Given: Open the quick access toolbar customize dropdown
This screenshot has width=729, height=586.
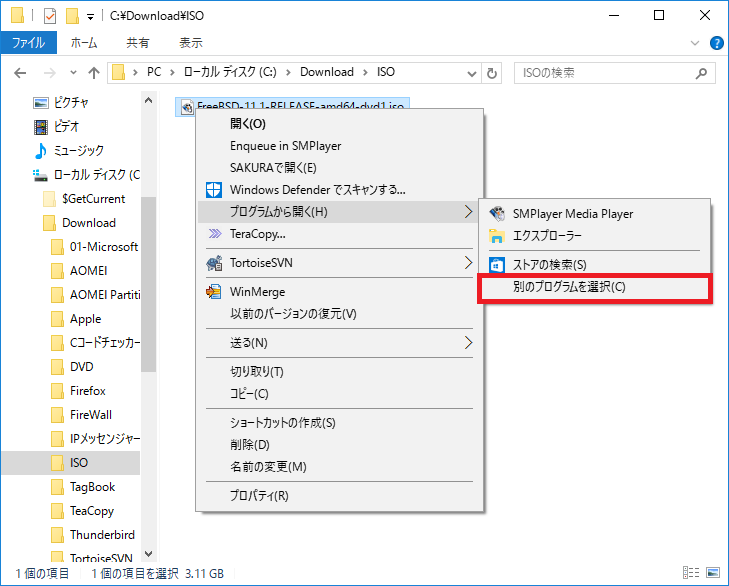Looking at the screenshot, I should coord(91,17).
